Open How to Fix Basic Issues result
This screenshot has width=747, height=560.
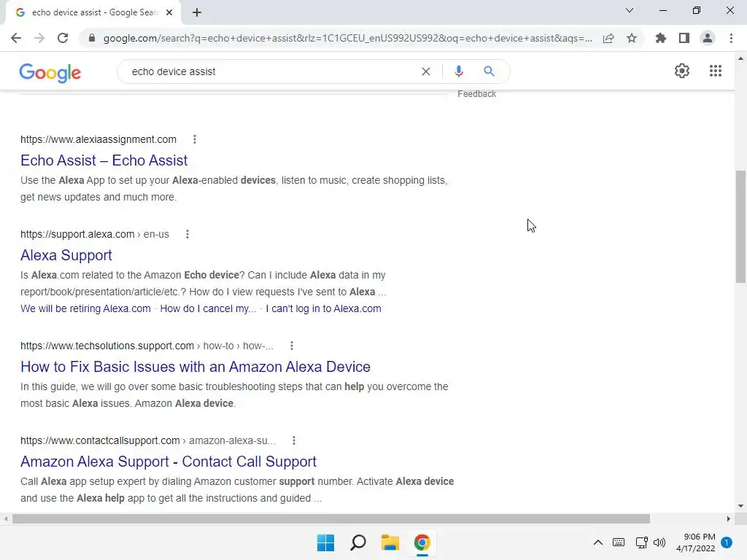[x=196, y=367]
